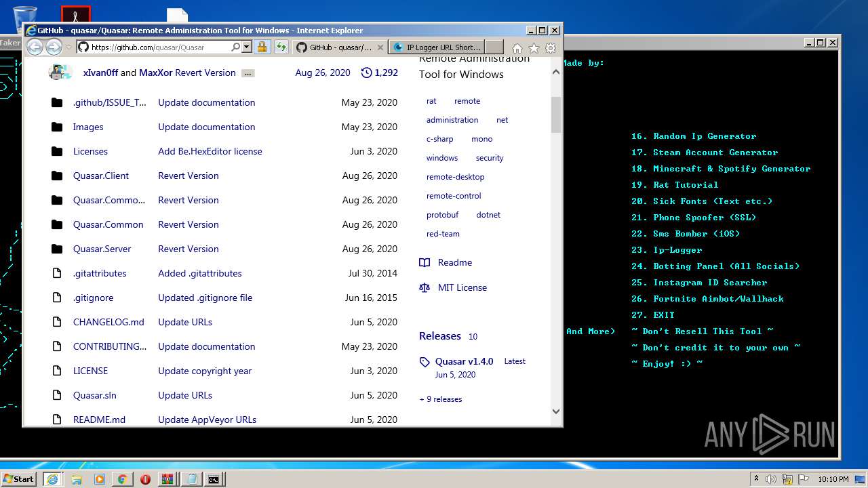The width and height of the screenshot is (868, 488).
Task: Open the 'Update copyright year' commit
Action: click(x=205, y=371)
